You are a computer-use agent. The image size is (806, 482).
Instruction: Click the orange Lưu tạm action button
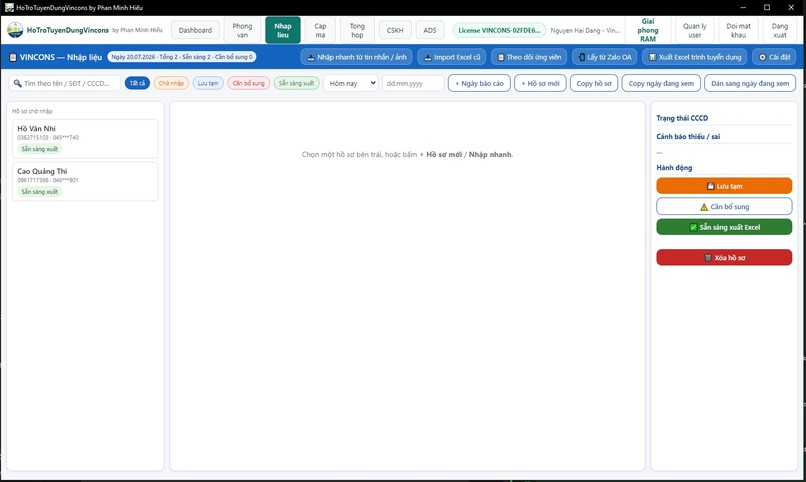pyautogui.click(x=724, y=186)
